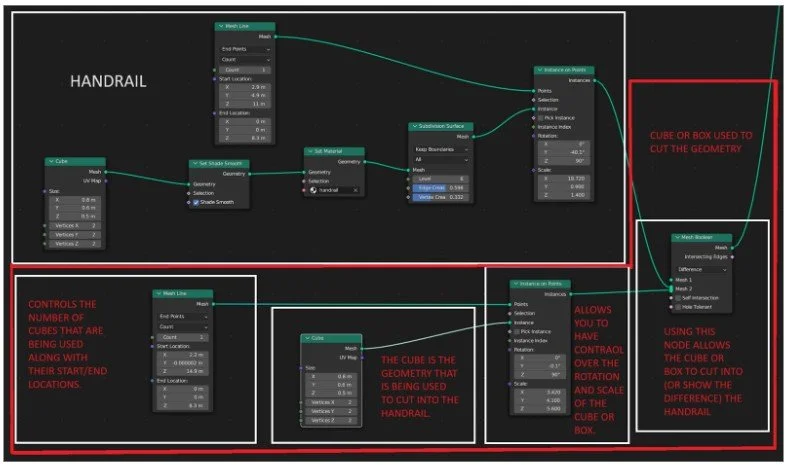Click Scale Y field showing 4.100
Screen dimensions: 792x467
(x=539, y=400)
